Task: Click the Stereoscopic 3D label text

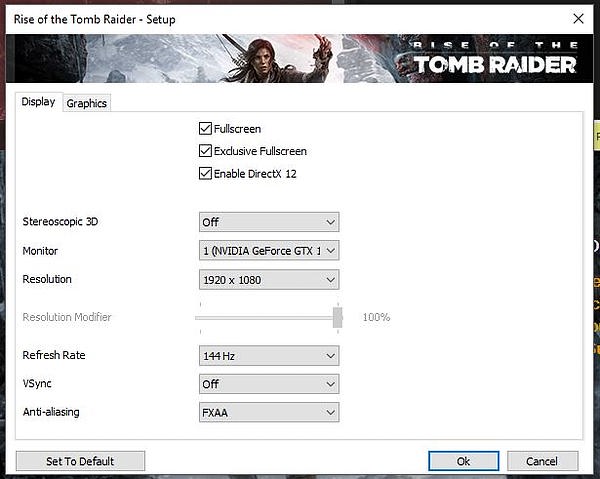Action: pyautogui.click(x=60, y=222)
